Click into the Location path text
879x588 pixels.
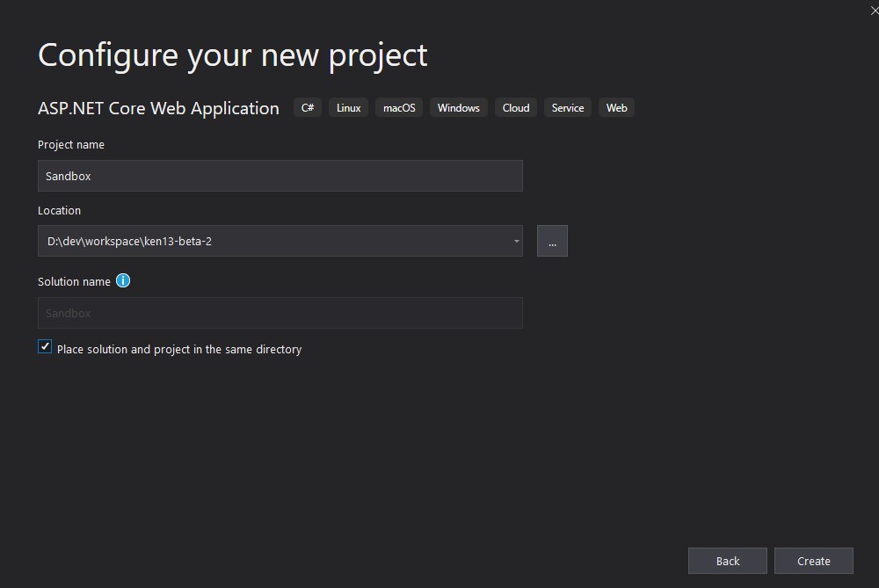(129, 241)
